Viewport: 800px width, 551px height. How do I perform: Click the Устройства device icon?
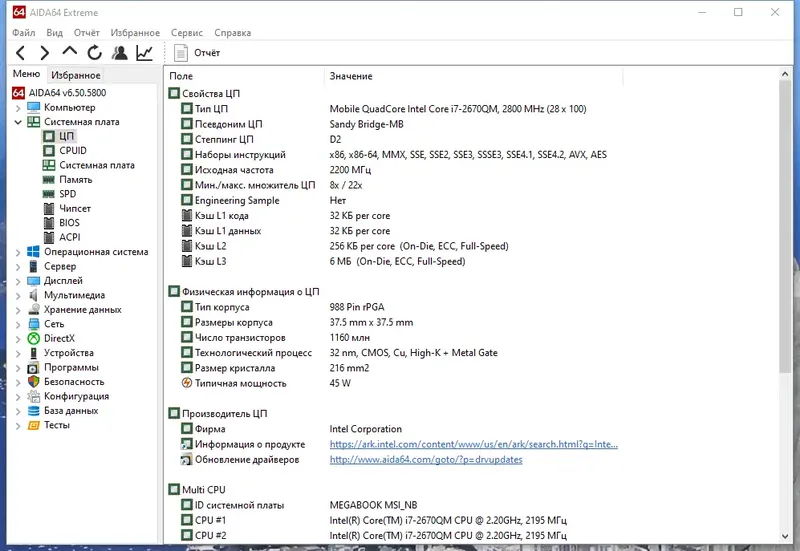coord(34,353)
